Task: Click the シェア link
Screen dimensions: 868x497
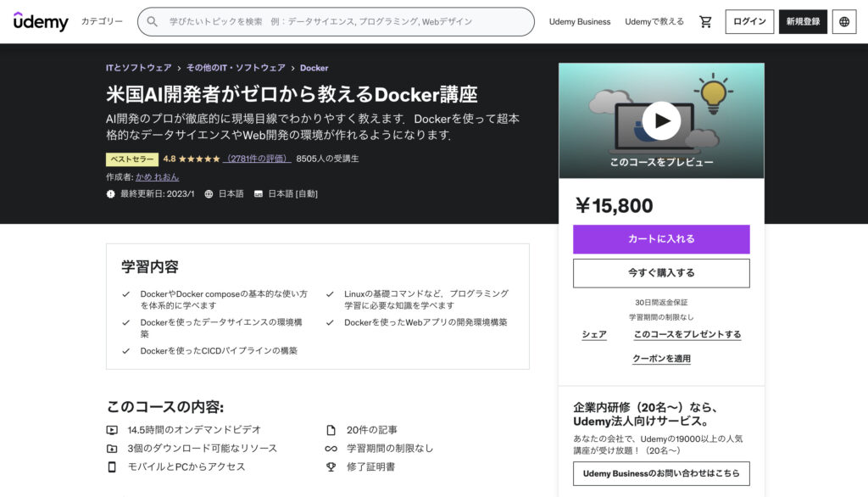Action: [594, 334]
